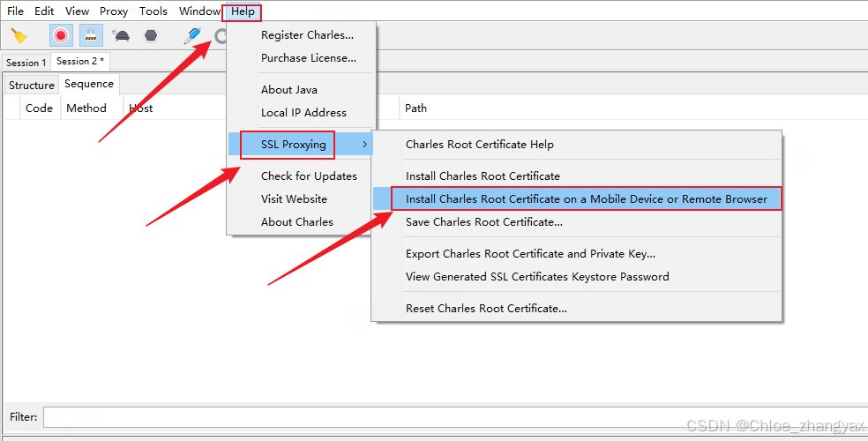The height and width of the screenshot is (441, 868).
Task: Sort by the Code column header
Action: click(39, 108)
